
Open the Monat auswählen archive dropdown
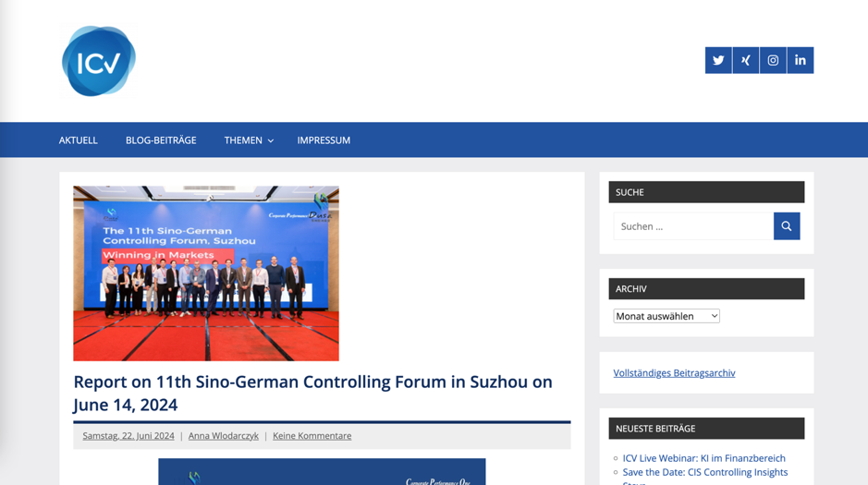tap(666, 316)
